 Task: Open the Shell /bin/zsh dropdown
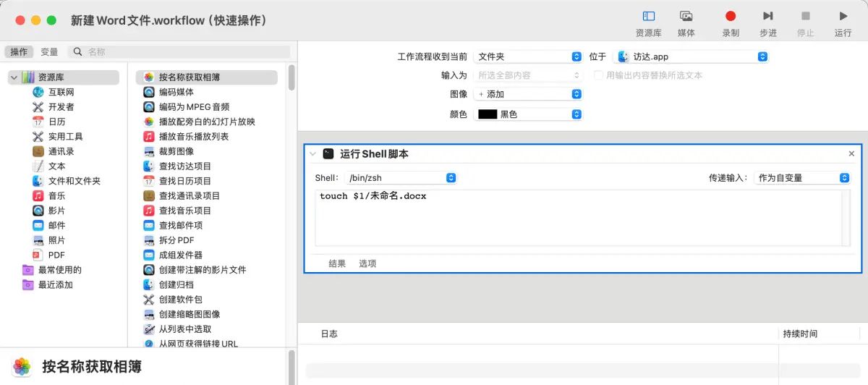click(x=400, y=178)
